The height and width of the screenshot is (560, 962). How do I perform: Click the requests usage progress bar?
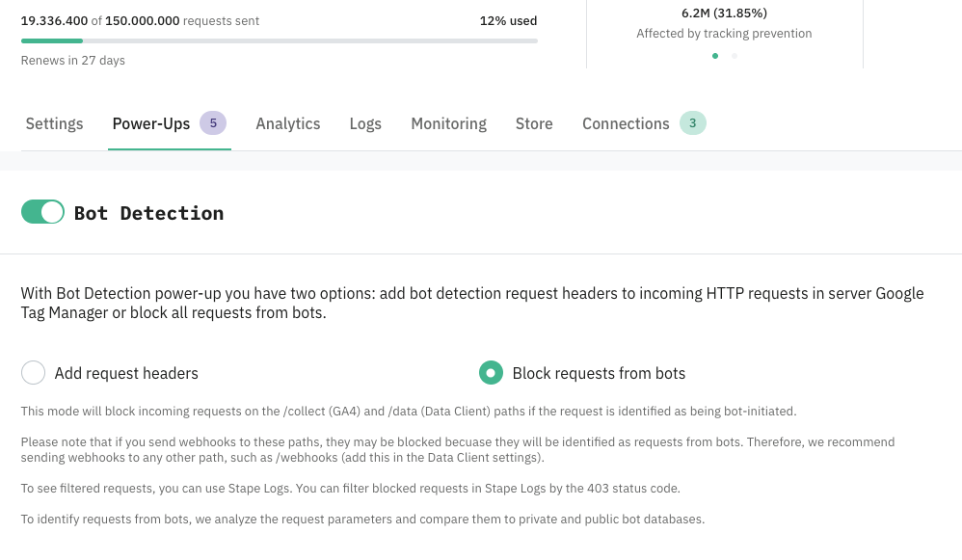pos(280,41)
